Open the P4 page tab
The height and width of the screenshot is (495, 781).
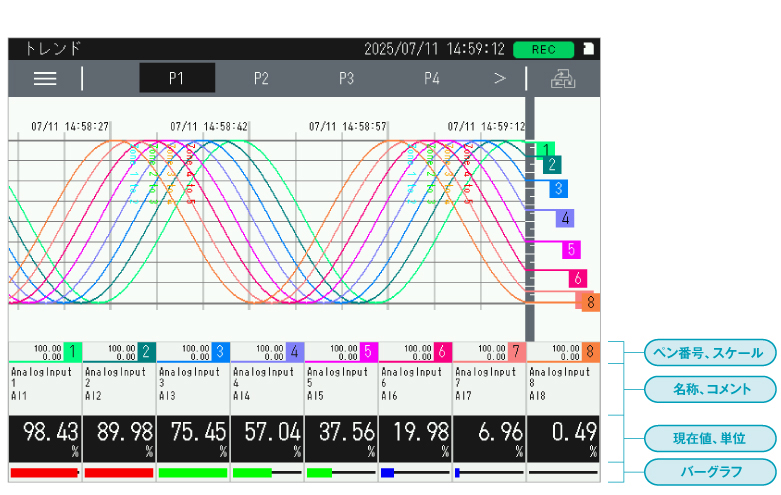(431, 78)
